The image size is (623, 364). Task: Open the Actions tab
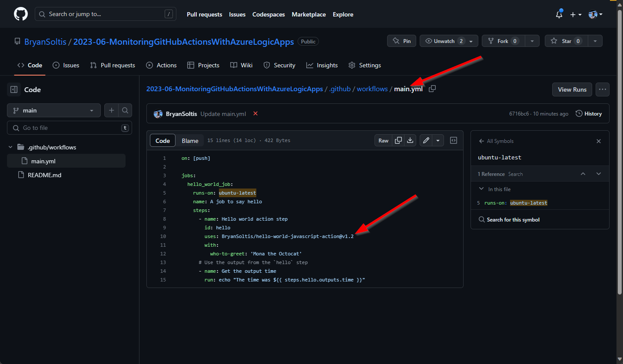coord(161,65)
